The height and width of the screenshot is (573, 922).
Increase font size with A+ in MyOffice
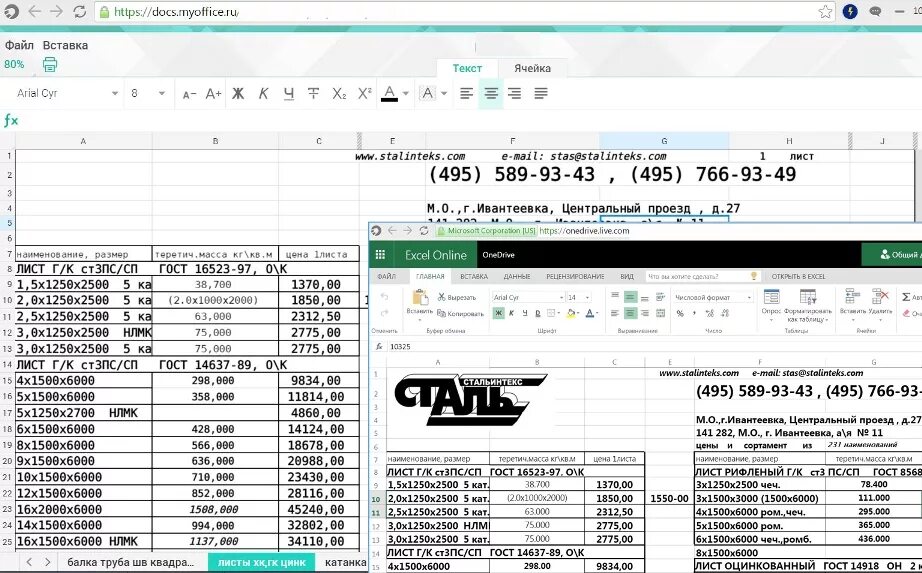[x=213, y=94]
